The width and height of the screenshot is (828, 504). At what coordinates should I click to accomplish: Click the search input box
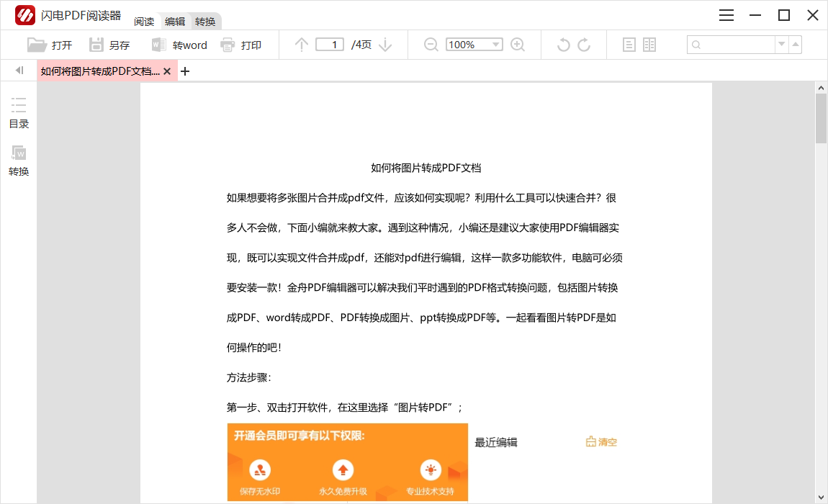pyautogui.click(x=731, y=45)
